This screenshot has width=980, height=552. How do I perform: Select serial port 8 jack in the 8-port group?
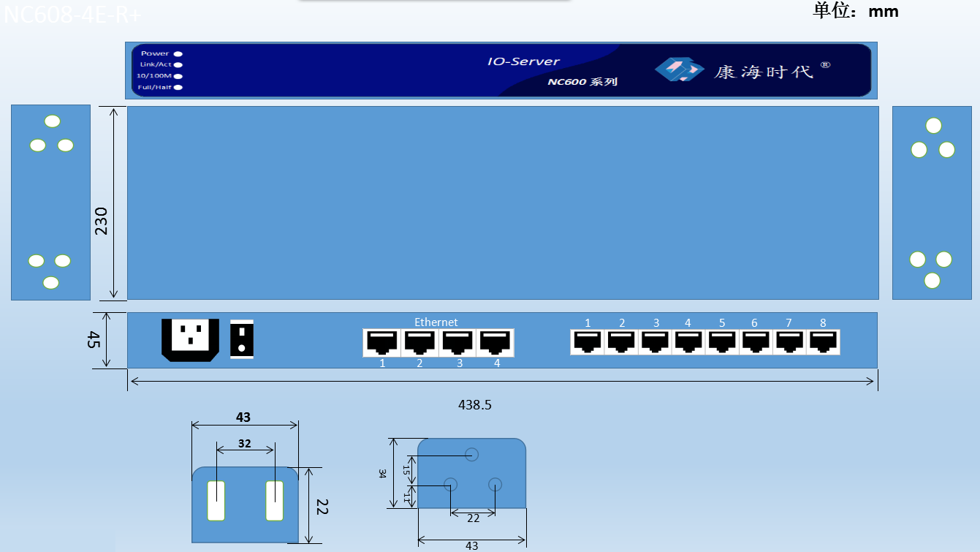click(x=823, y=341)
